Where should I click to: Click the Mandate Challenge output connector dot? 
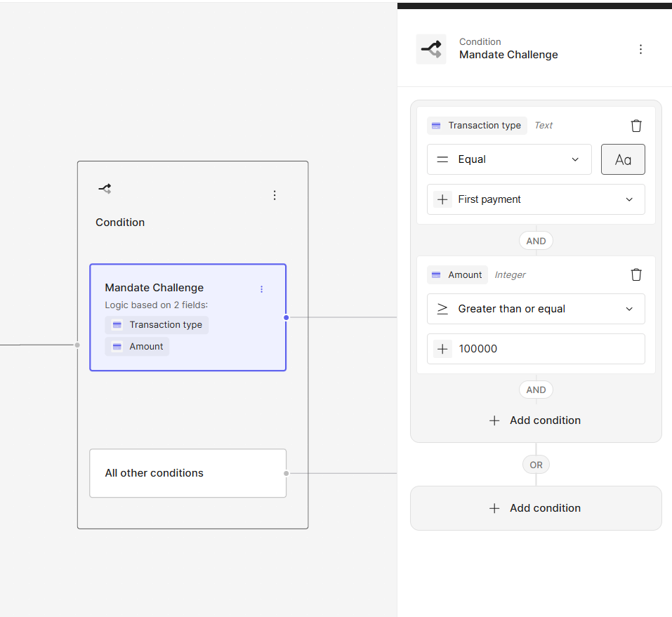tap(286, 317)
